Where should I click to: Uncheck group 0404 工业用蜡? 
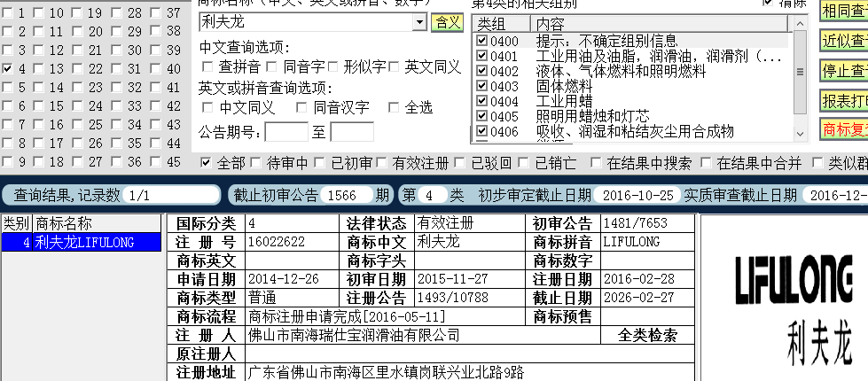481,101
